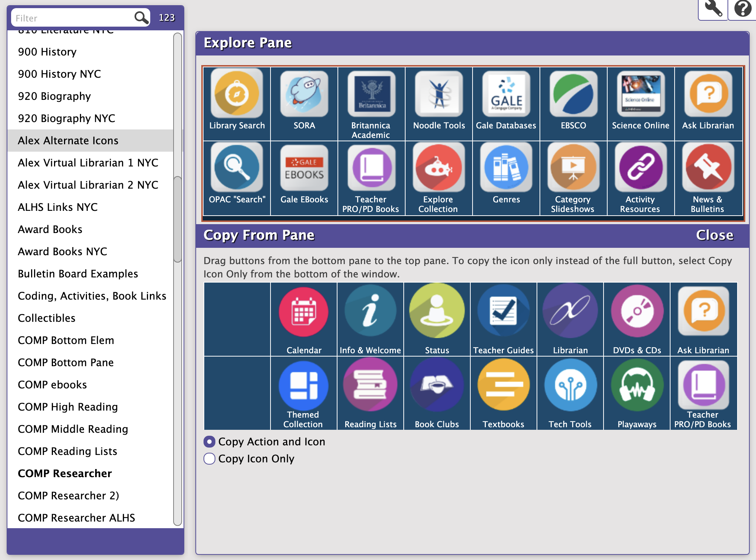Select Copy Action and Icon option
Viewport: 756px width, 560px height.
pos(209,442)
